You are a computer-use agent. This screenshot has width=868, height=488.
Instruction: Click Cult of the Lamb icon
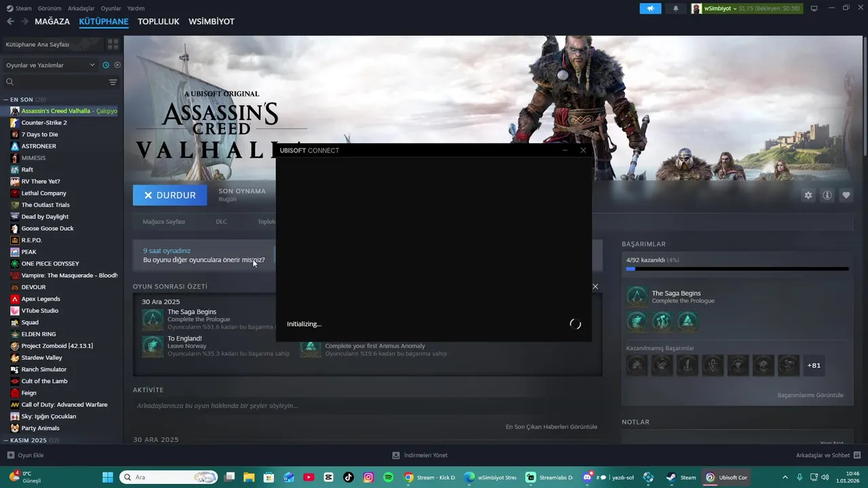tap(15, 381)
